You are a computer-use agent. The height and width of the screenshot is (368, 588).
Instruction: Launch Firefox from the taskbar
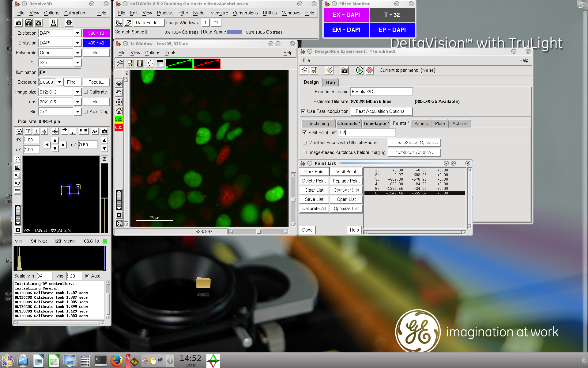coord(116,361)
